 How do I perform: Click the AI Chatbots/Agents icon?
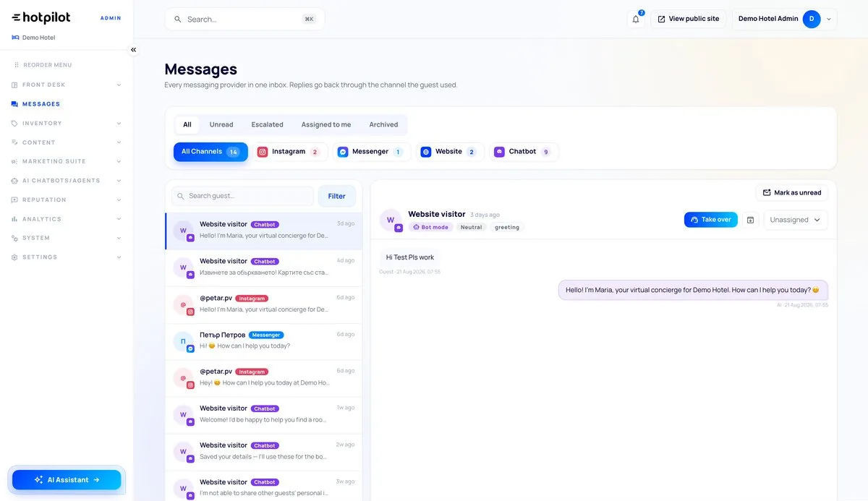[x=14, y=181]
